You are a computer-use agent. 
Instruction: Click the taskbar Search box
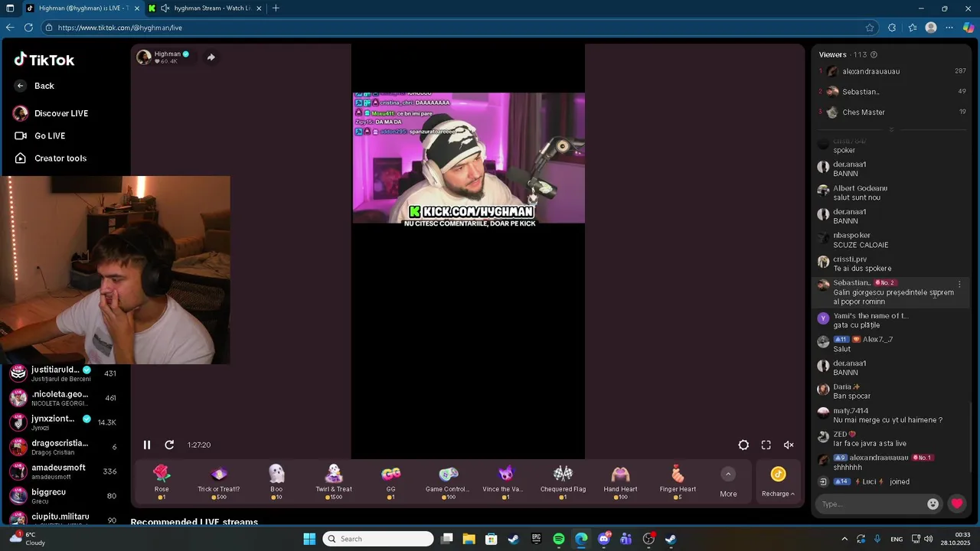[x=378, y=539]
